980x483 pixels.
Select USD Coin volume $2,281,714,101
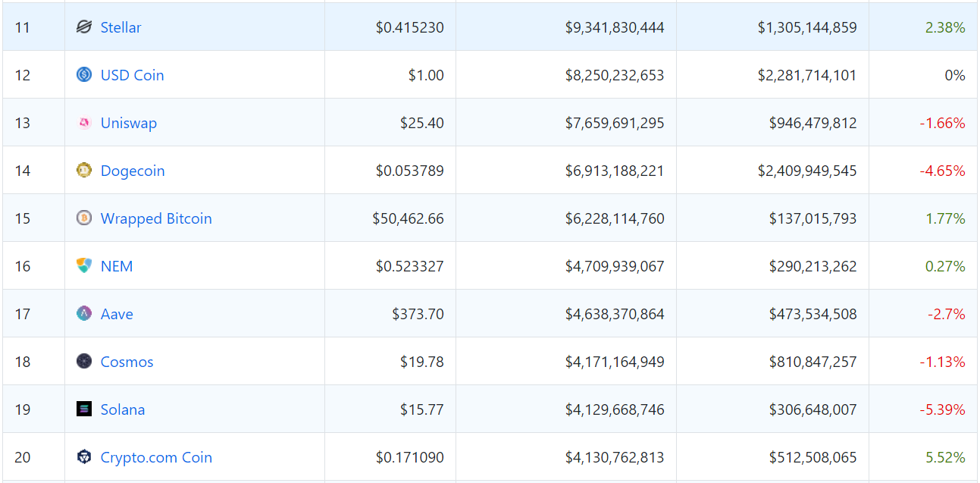click(807, 75)
